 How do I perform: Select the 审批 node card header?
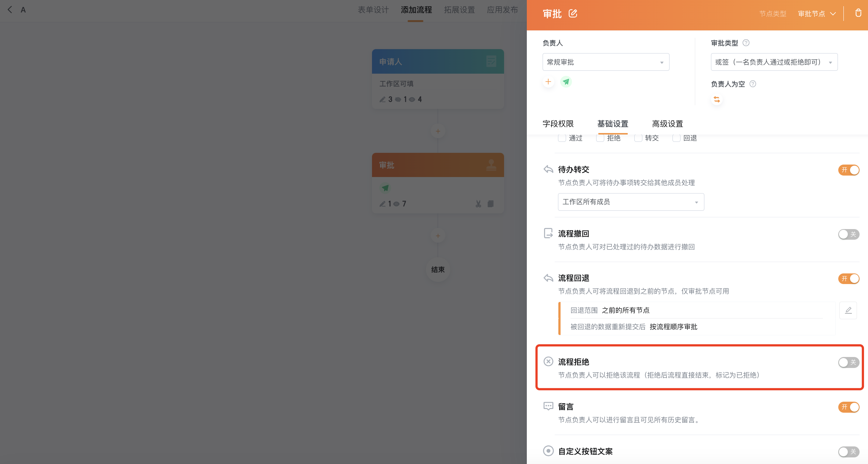438,165
